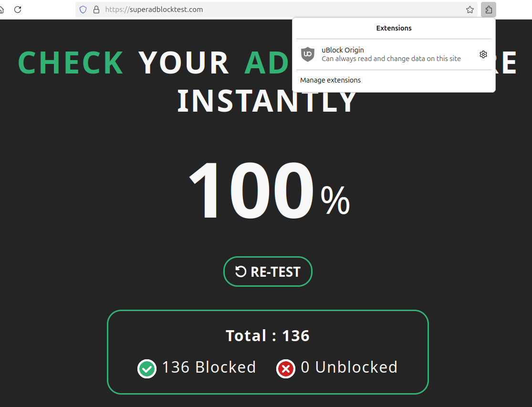
Task: Click the Extensions panel header
Action: pyautogui.click(x=394, y=28)
